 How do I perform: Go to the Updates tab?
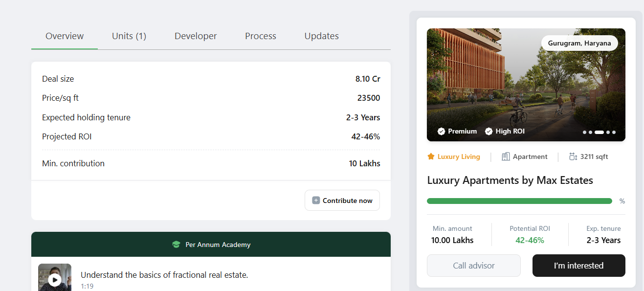[x=321, y=36]
